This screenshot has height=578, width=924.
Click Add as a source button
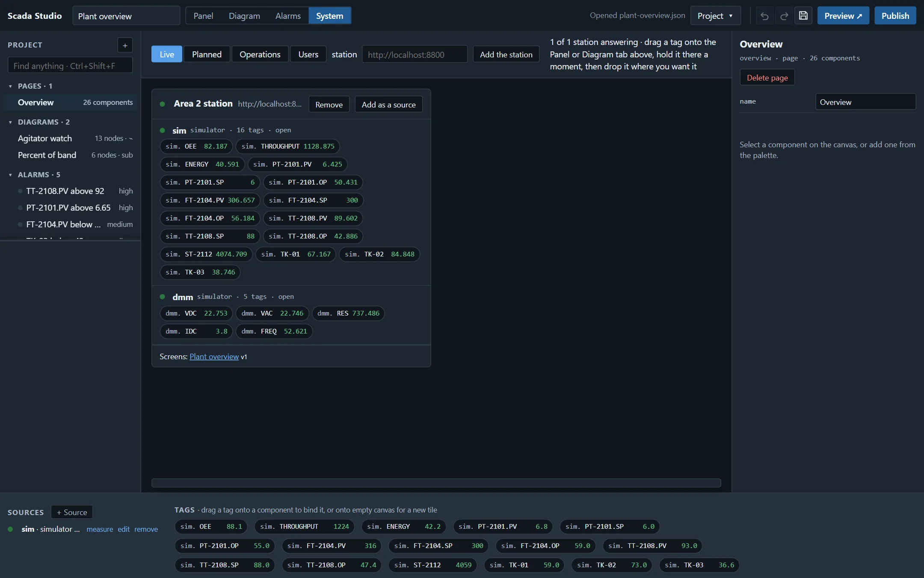click(x=388, y=104)
